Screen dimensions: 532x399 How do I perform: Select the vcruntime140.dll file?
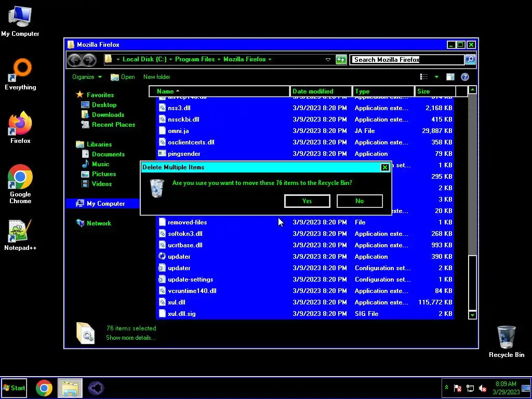304,291
